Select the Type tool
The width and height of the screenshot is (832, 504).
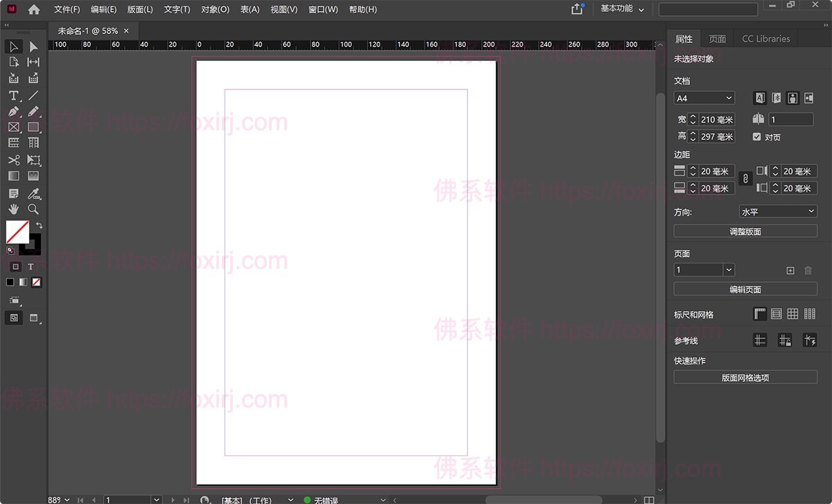point(13,96)
